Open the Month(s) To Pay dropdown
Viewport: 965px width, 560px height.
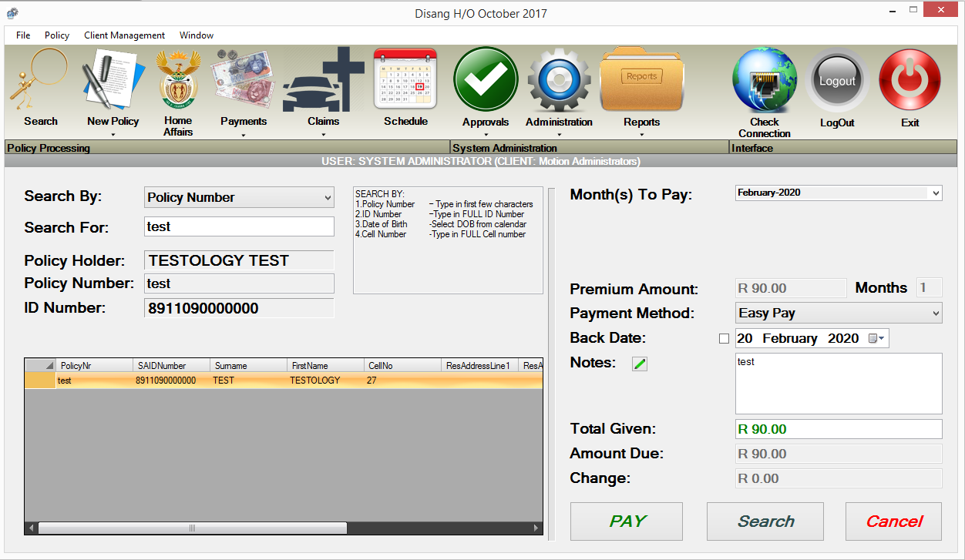point(936,193)
